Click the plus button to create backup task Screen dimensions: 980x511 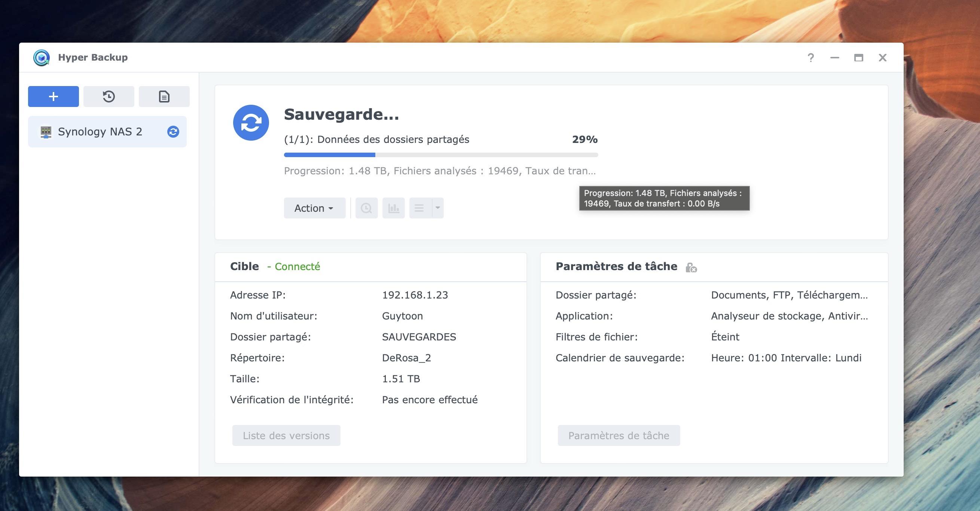[53, 97]
